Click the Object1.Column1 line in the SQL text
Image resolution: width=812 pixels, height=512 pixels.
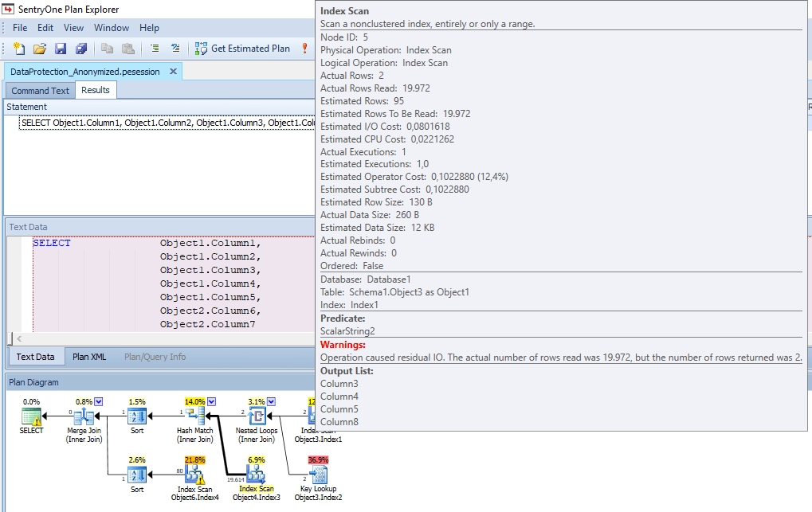pos(210,244)
